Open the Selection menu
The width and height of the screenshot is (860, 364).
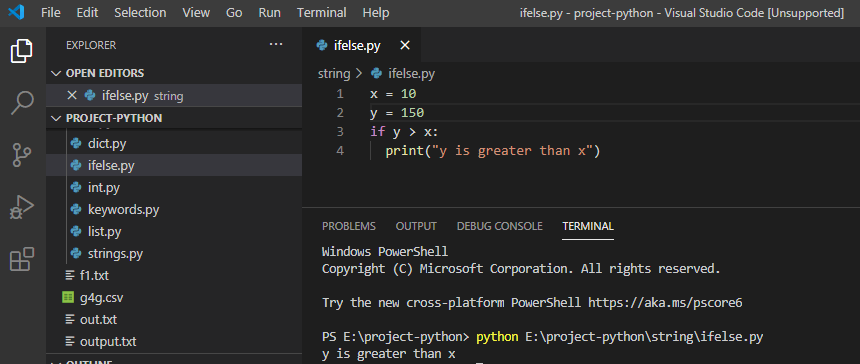pos(140,13)
